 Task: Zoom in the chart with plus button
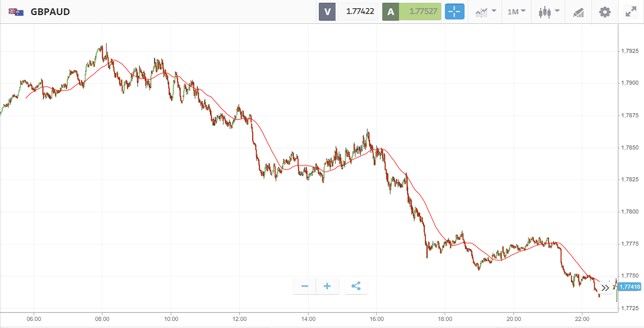point(327,286)
